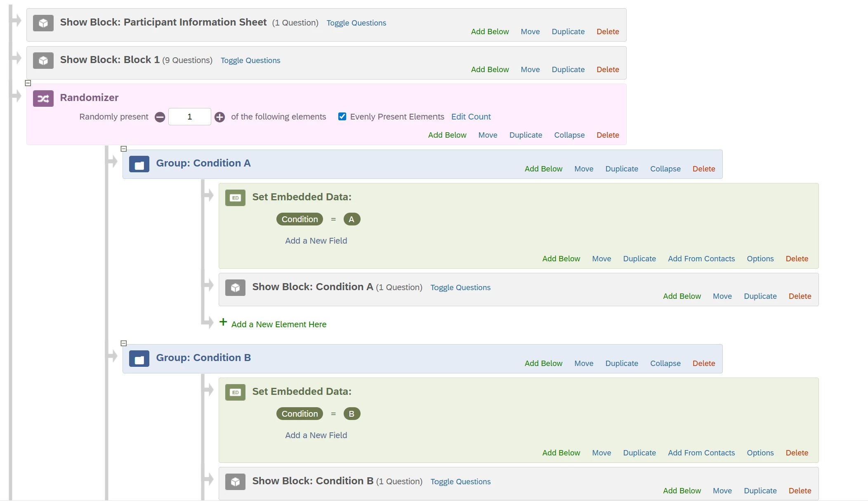Increase randomly present count with plus button
Viewport: 868px width, 502px height.
point(220,117)
